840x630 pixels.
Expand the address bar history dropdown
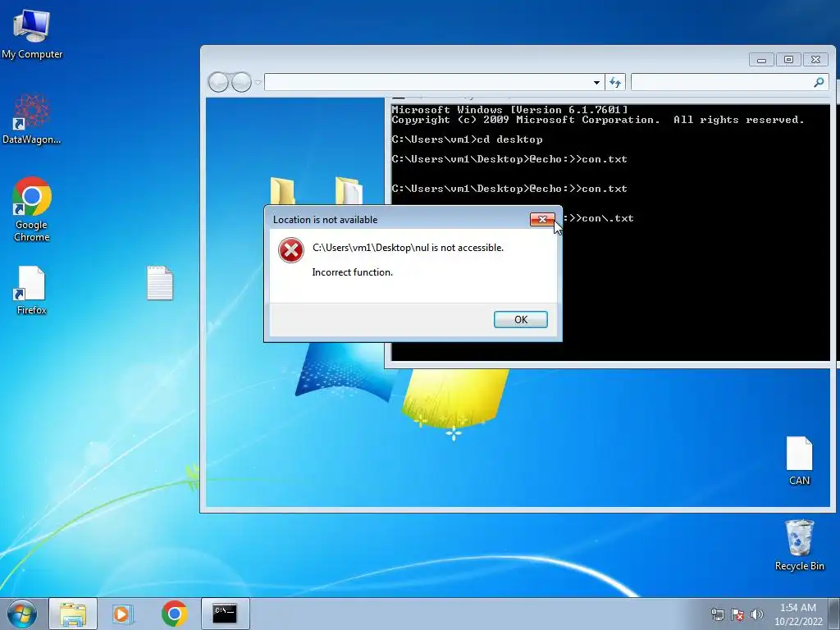coord(596,83)
